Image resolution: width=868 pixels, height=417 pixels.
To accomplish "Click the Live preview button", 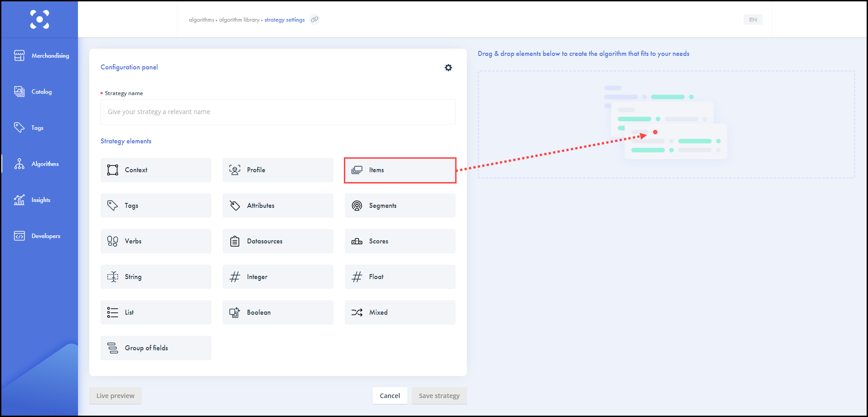I will pyautogui.click(x=115, y=396).
